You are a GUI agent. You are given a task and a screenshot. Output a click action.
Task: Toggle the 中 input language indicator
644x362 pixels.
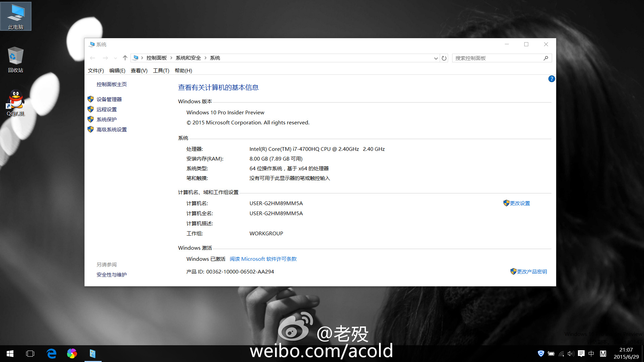(591, 354)
